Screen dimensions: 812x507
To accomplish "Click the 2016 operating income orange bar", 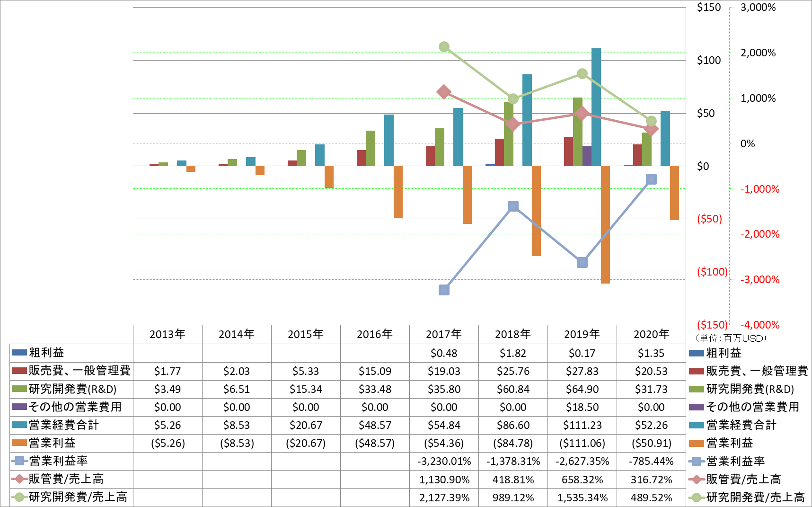I will (398, 192).
